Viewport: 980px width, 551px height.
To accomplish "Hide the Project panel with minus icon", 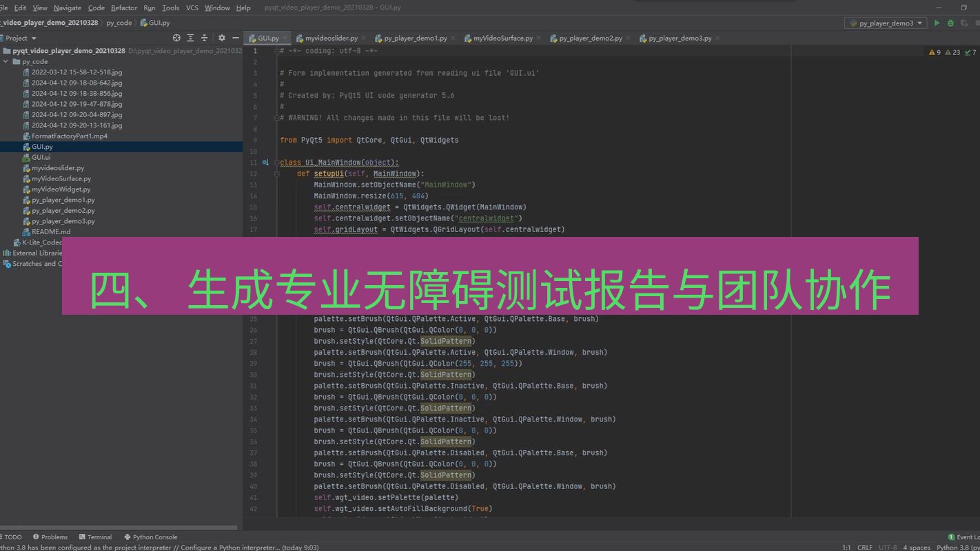I will [x=236, y=38].
